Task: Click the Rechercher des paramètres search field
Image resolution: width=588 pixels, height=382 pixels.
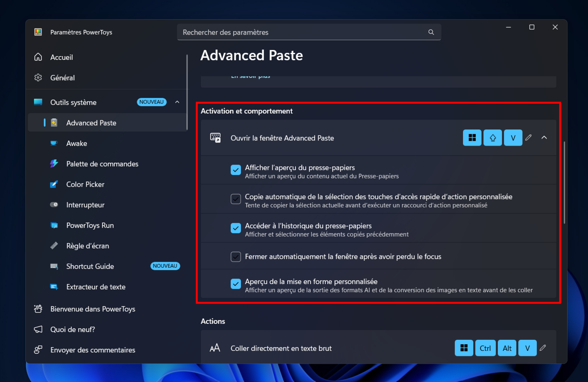Action: [309, 32]
